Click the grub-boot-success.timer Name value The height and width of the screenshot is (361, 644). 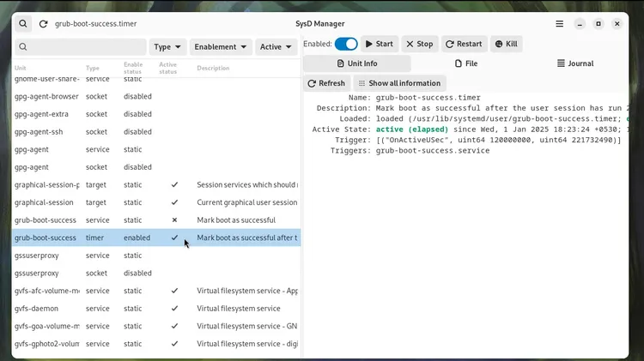click(x=428, y=98)
